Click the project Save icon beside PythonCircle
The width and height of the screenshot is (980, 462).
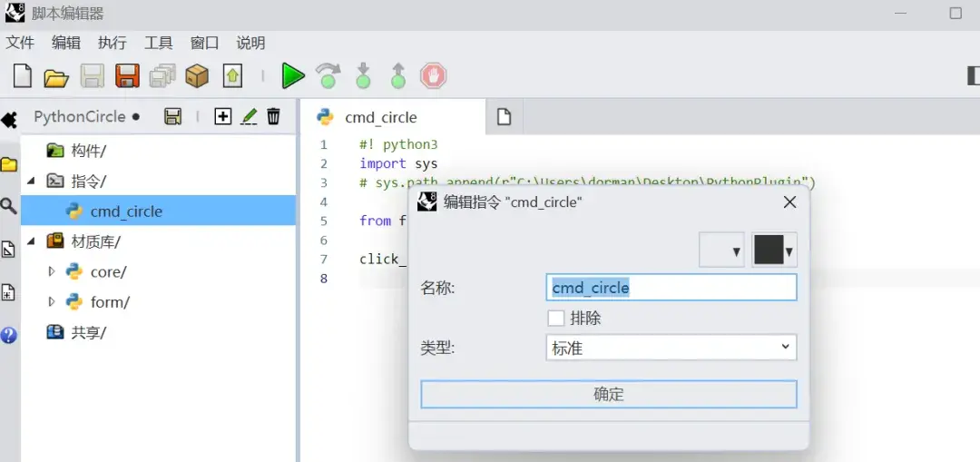tap(172, 116)
